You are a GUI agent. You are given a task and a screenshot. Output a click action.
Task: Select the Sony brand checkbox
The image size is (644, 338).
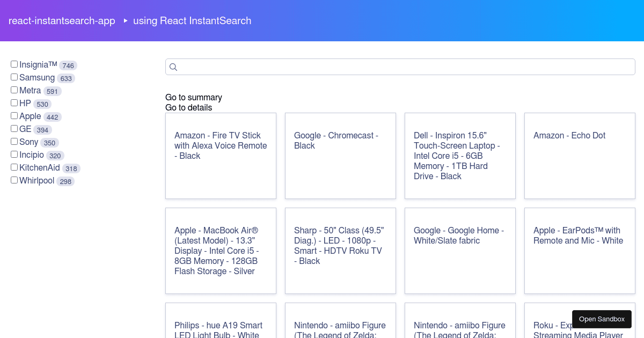tap(14, 142)
